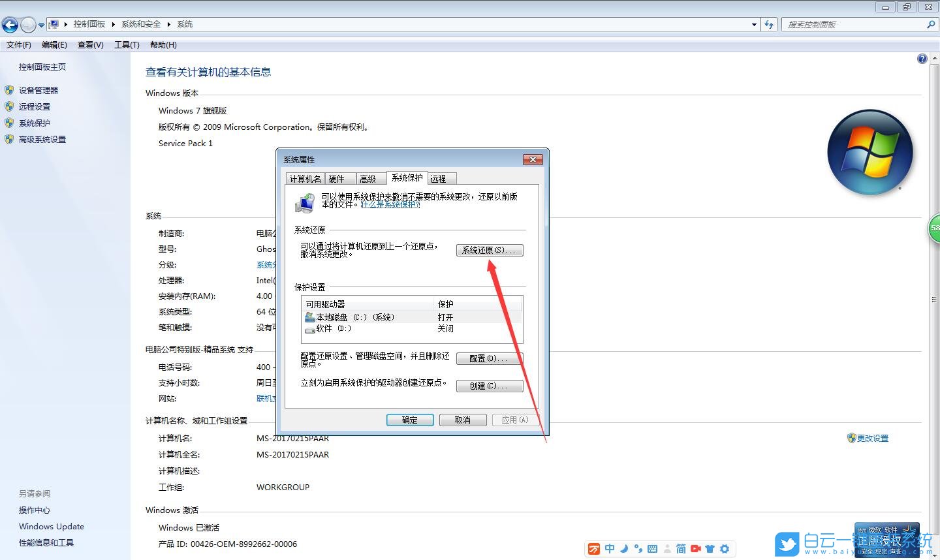The width and height of the screenshot is (940, 560).
Task: Select 软件 (D:) drive row
Action: tap(412, 328)
